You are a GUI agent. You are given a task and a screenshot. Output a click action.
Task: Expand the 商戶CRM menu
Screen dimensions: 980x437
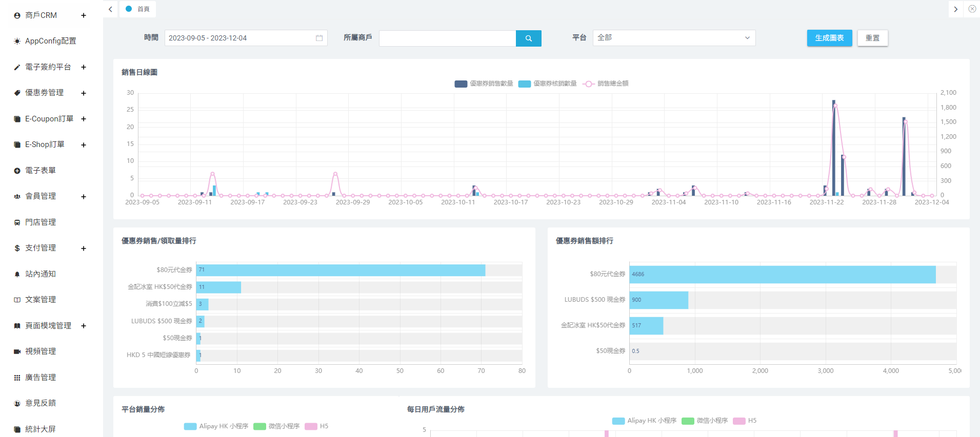[x=84, y=15]
